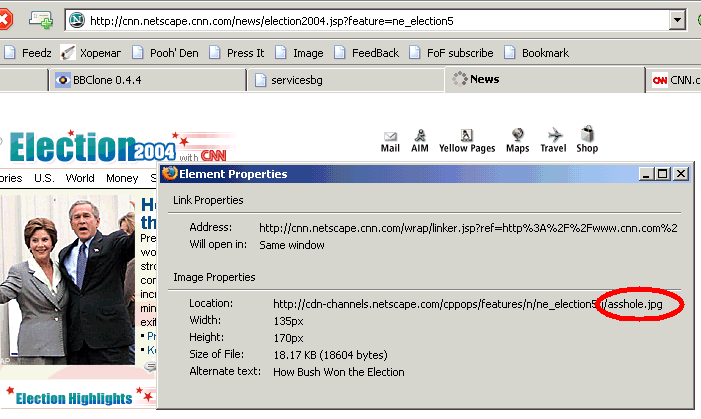Image resolution: width=701 pixels, height=419 pixels.
Task: Open the Bookmark toolbar item
Action: pyautogui.click(x=536, y=53)
